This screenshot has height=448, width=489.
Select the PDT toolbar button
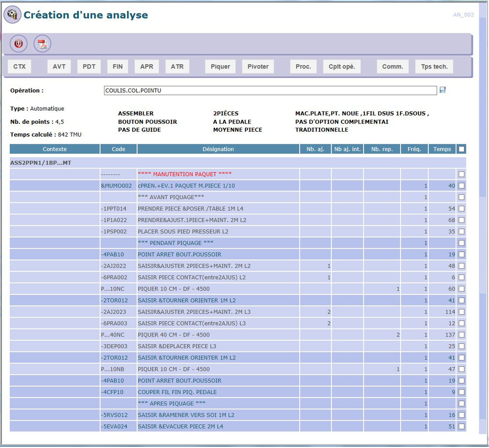point(89,67)
